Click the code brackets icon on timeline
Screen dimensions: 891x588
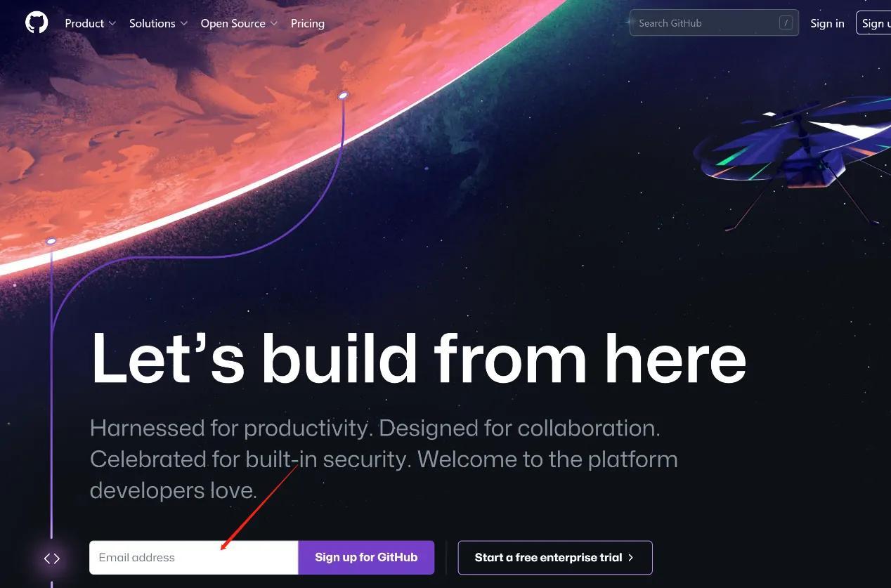[x=52, y=558]
